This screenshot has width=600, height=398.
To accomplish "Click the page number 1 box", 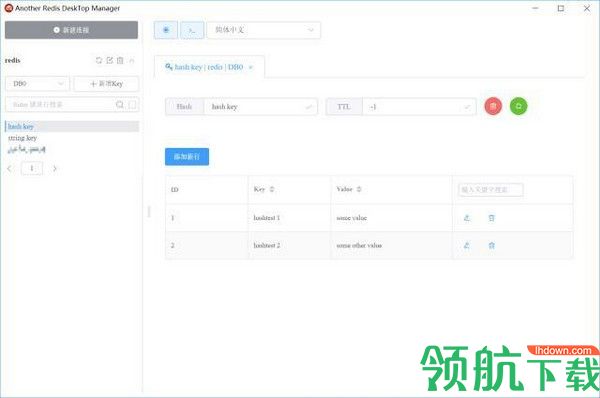I will [x=32, y=168].
